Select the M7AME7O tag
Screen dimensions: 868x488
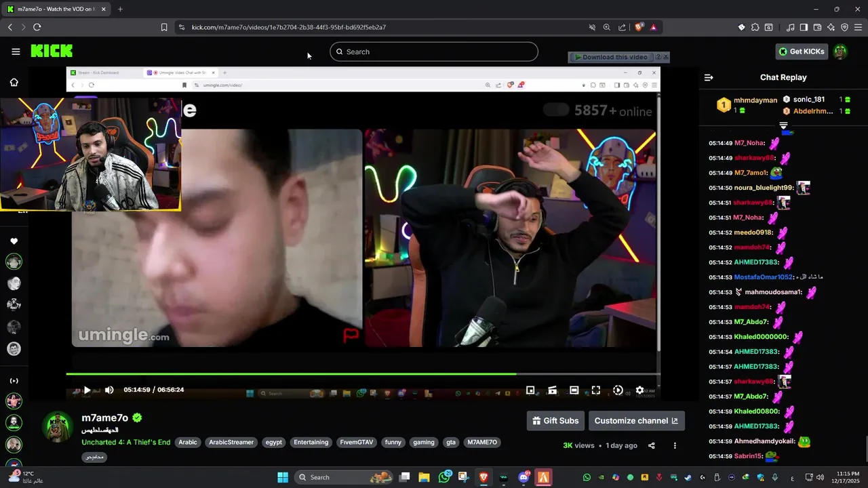[x=482, y=443]
